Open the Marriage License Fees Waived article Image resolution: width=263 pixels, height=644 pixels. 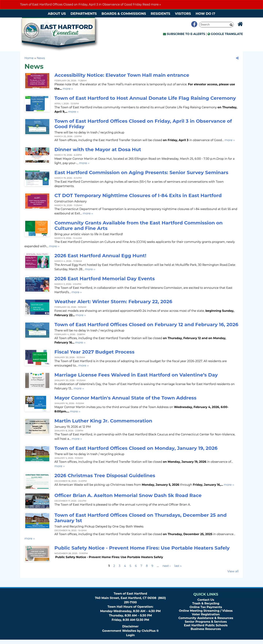[x=136, y=375]
